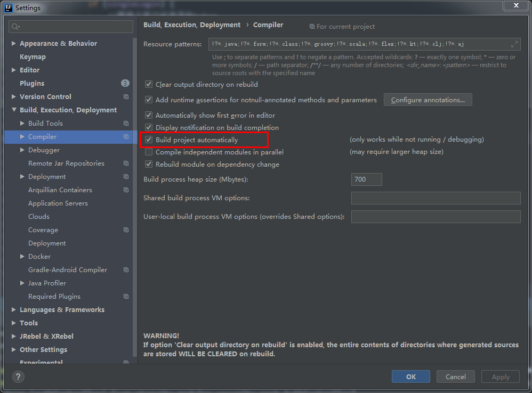Open the Keymap settings page
This screenshot has width=532, height=393.
point(33,56)
